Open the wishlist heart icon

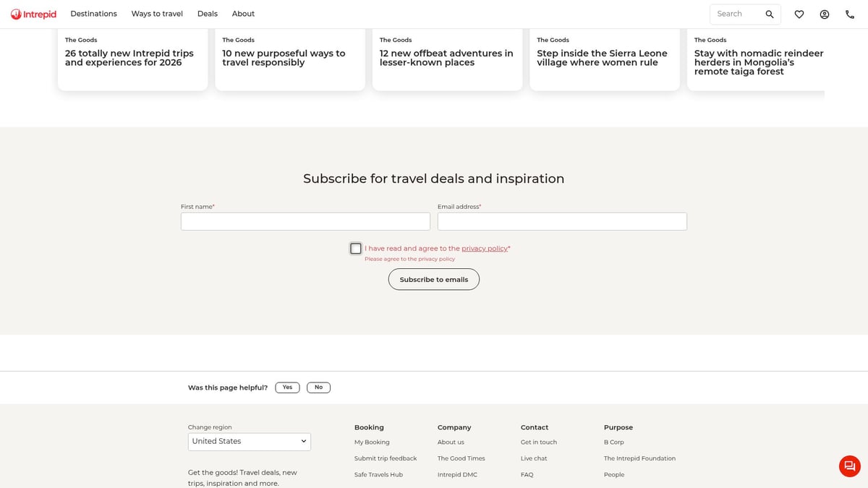coord(799,14)
